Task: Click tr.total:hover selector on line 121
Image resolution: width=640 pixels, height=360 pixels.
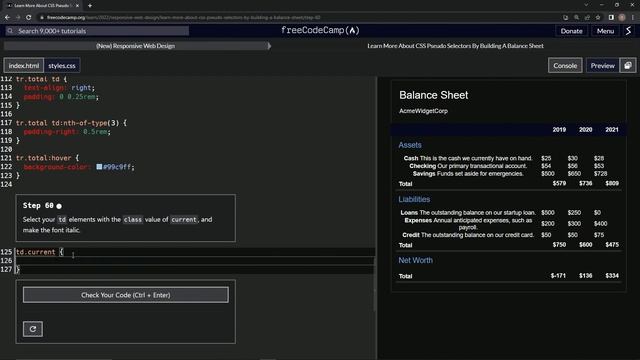Action: 44,158
